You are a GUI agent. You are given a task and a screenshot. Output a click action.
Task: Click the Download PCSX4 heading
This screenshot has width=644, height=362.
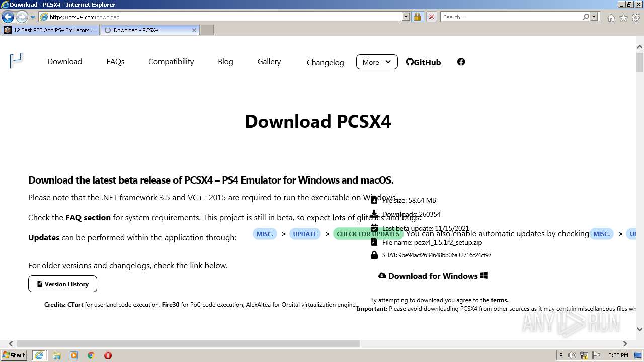point(318,121)
